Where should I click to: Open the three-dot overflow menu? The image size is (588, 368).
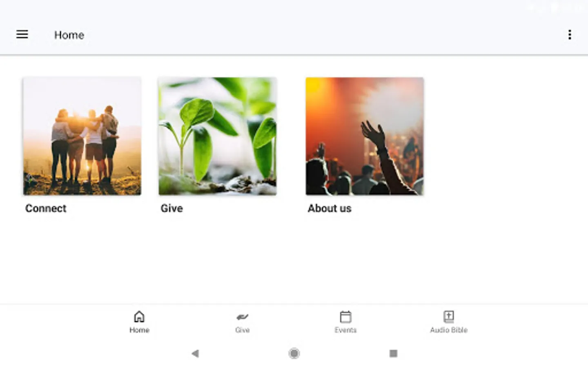(570, 34)
